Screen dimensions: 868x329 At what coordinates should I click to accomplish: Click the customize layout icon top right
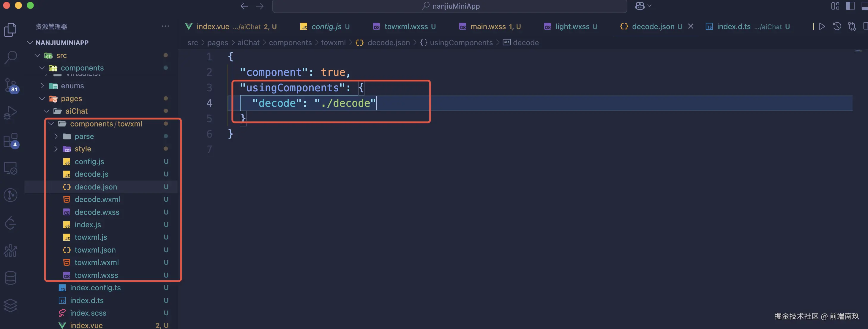click(x=835, y=6)
